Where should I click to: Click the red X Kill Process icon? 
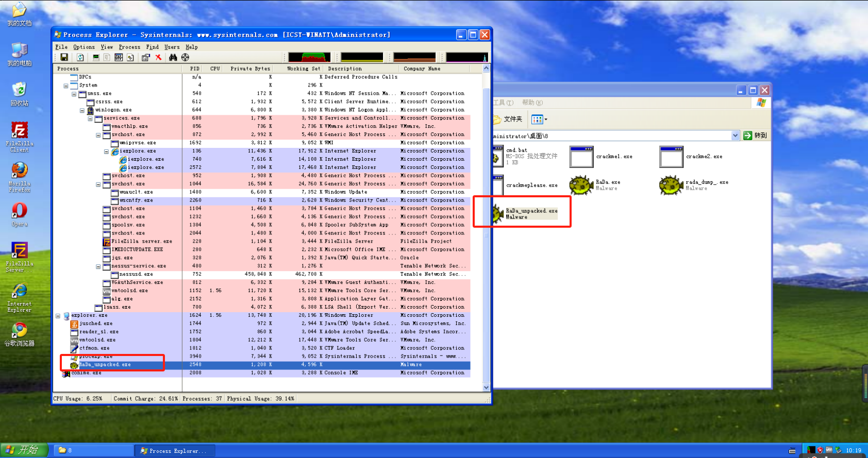pos(158,57)
